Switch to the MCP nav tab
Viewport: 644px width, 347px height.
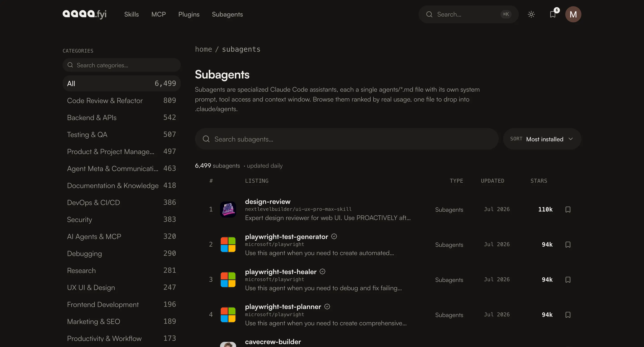(159, 14)
